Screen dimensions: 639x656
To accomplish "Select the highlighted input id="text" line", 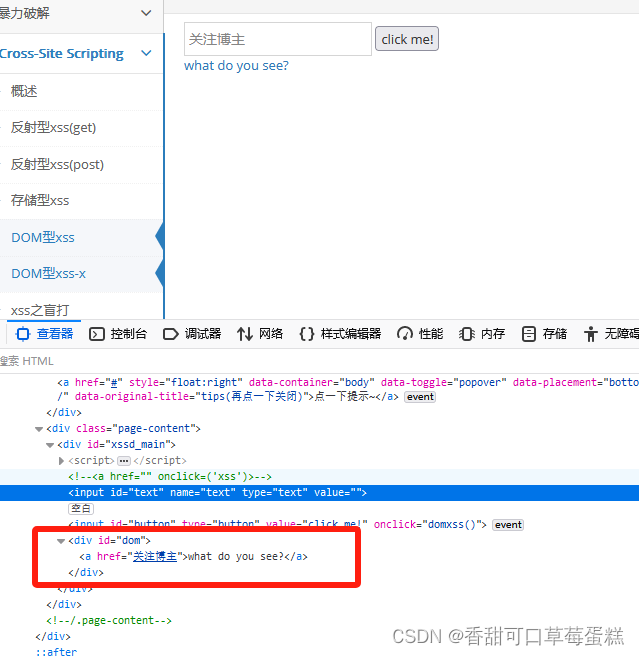I will [319, 493].
